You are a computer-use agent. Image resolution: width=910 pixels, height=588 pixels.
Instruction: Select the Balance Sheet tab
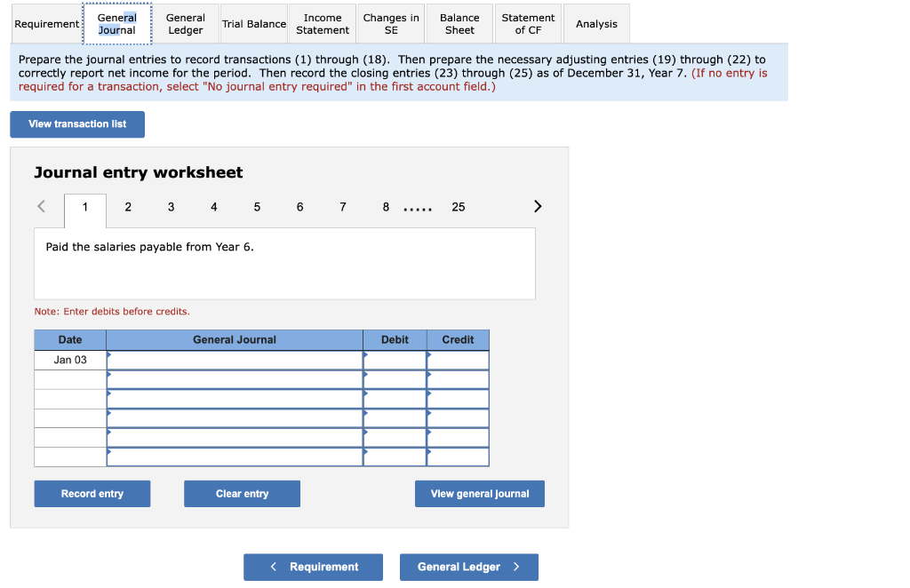pos(459,23)
